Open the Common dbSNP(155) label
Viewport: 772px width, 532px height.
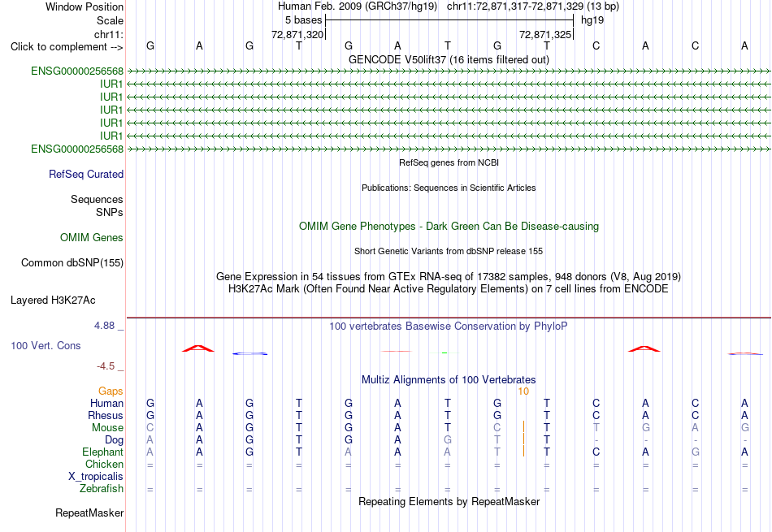click(x=72, y=263)
